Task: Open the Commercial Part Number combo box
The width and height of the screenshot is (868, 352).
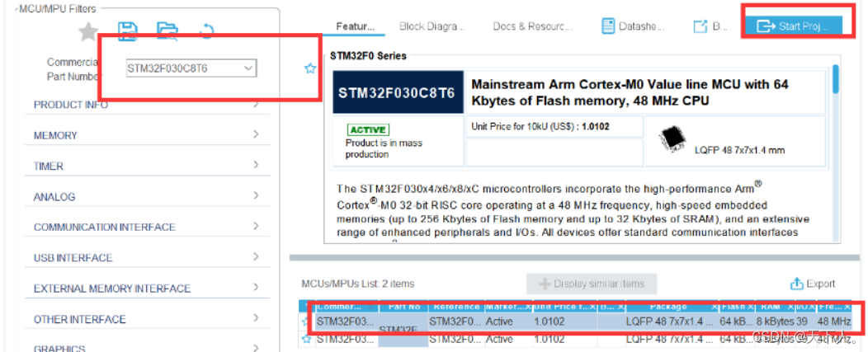Action: [x=191, y=68]
